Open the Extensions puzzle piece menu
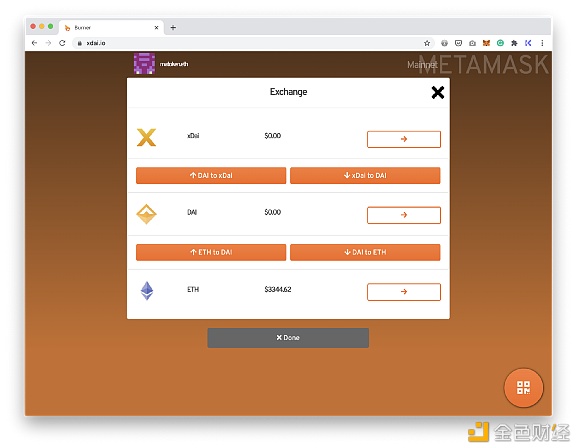 514,43
